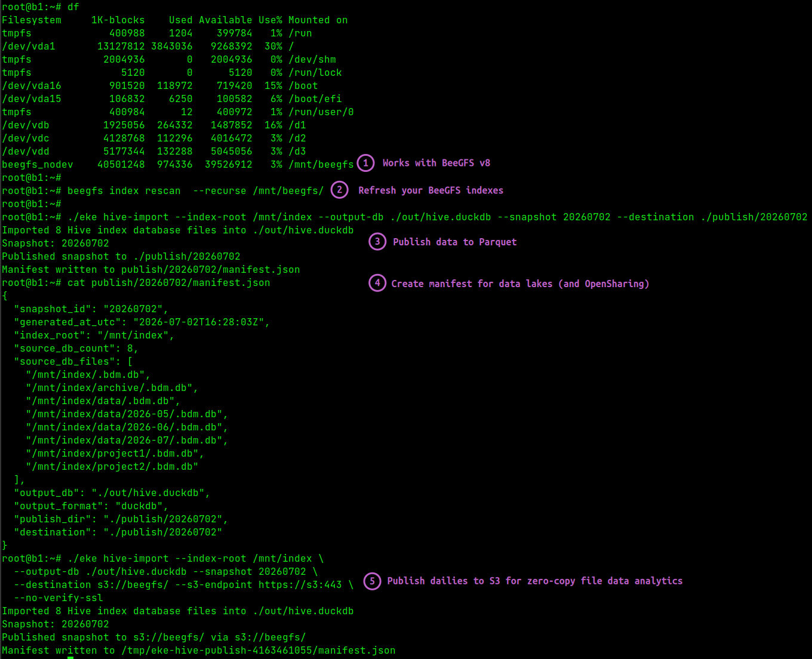This screenshot has width=812, height=659.
Task: Click "/mnt/index/archive/.bdm.db" entry
Action: tap(112, 388)
